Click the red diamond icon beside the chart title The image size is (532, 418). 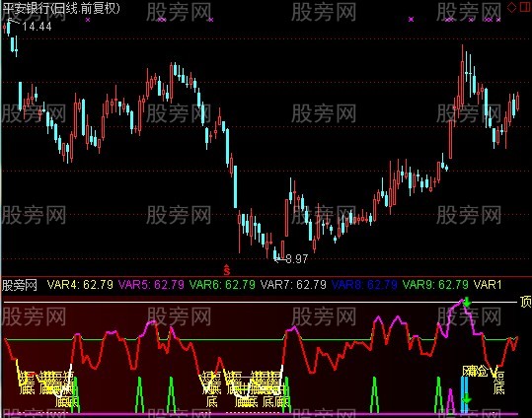click(511, 8)
